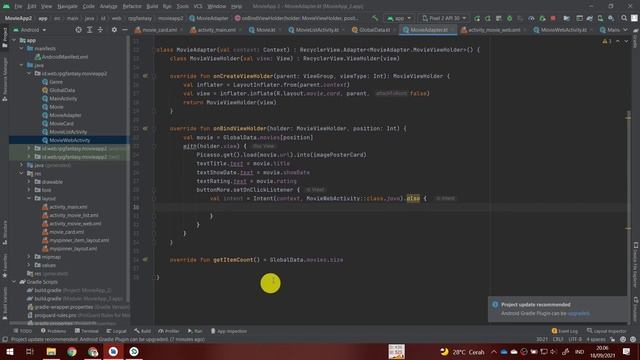Open the Project tool window side tab
Viewport: 640px width, 360px height.
[x=5, y=38]
